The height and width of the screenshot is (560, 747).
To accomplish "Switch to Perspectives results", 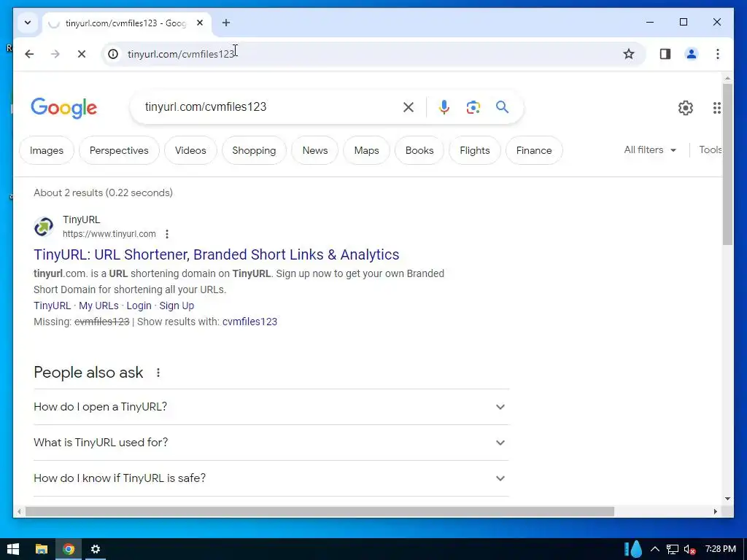I will coord(119,150).
